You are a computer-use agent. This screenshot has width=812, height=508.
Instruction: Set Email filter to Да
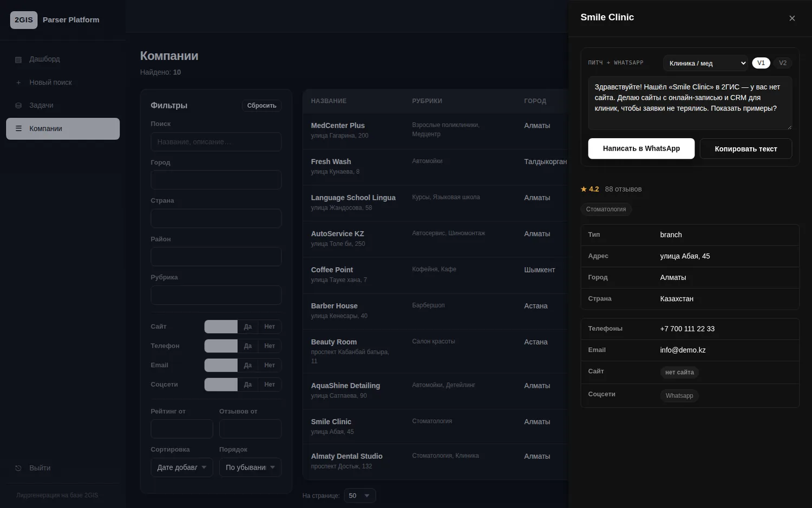(x=248, y=366)
